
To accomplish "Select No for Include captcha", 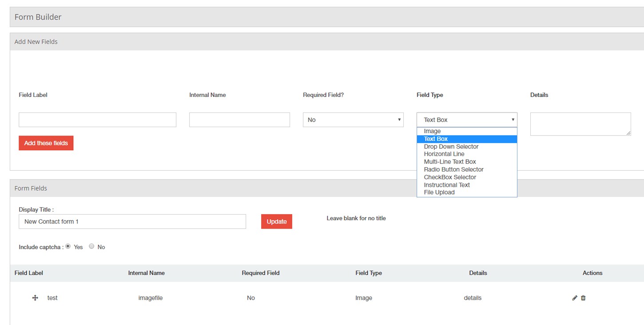I will click(x=91, y=246).
